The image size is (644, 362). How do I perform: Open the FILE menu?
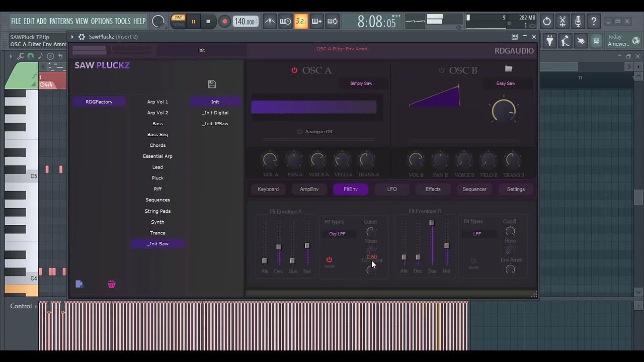point(16,21)
